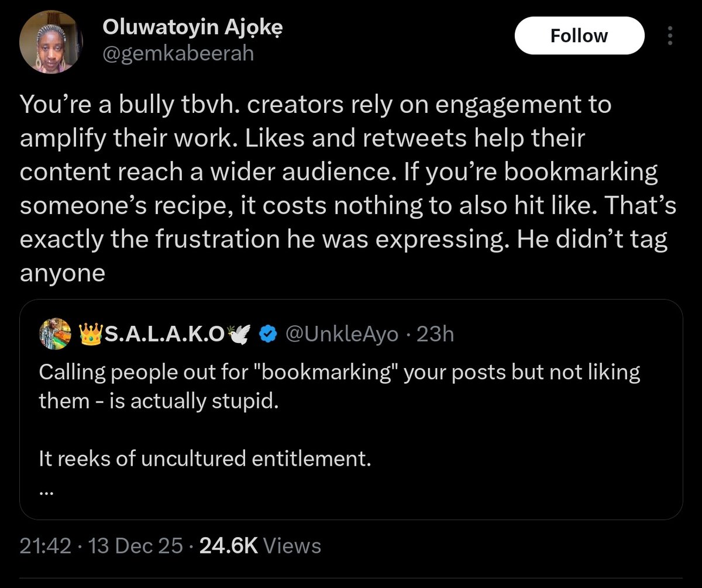Open the S.A.L.A.K.O display name
Screen dimensions: 702x588
point(163,334)
